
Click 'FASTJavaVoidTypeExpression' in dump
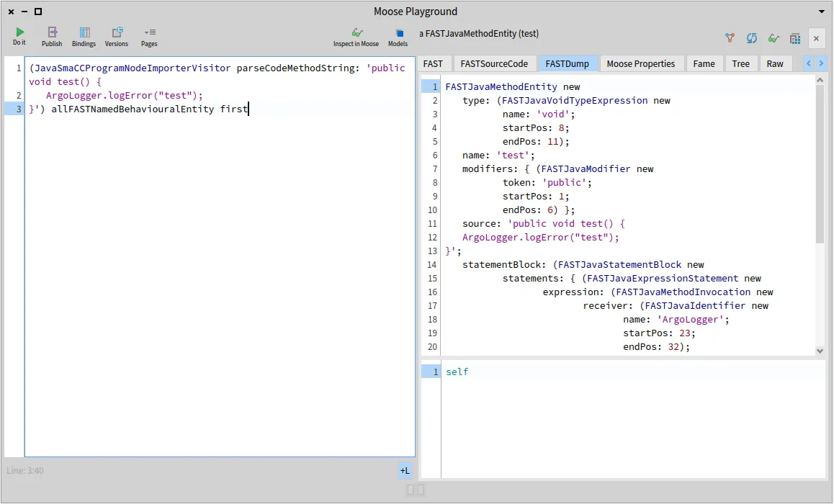[575, 101]
